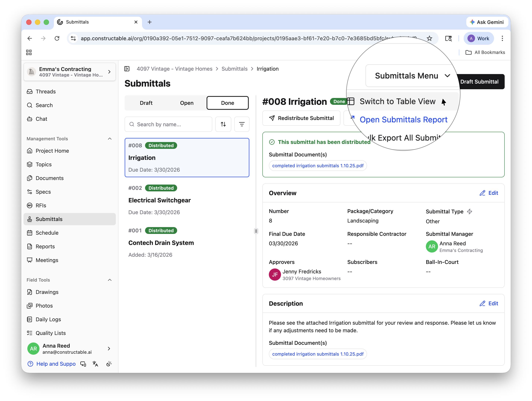The width and height of the screenshot is (532, 401).
Task: Collapse the Field Tools section
Action: 110,280
